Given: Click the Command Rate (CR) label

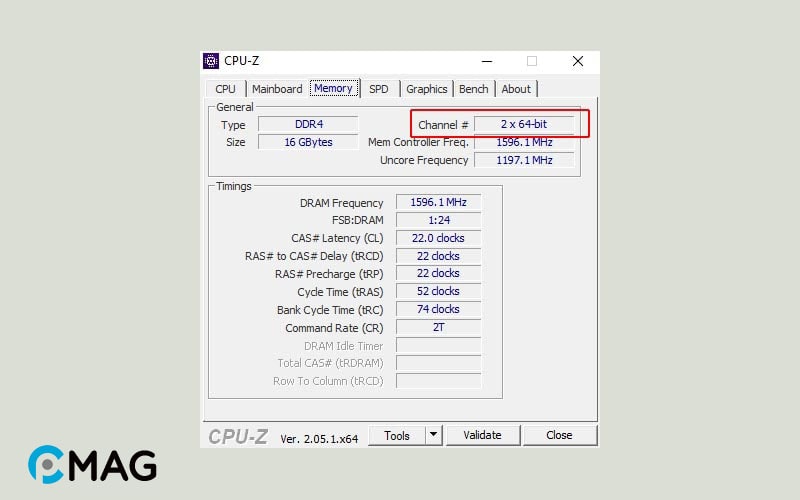Looking at the screenshot, I should (x=334, y=328).
